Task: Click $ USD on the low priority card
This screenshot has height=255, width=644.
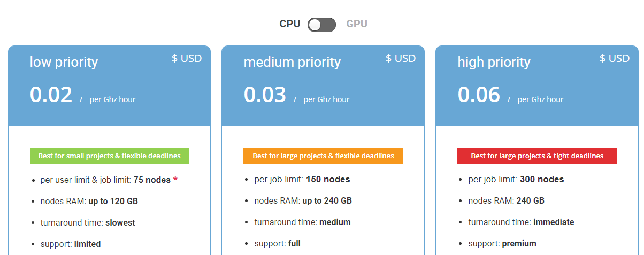Action: pos(187,59)
